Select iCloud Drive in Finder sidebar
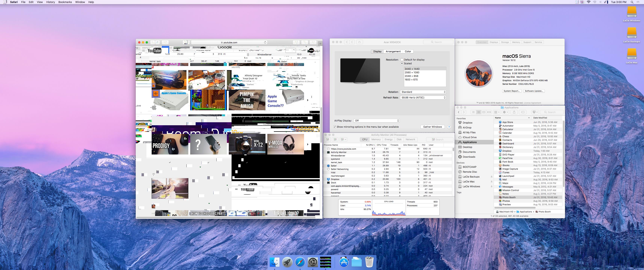 pos(470,137)
